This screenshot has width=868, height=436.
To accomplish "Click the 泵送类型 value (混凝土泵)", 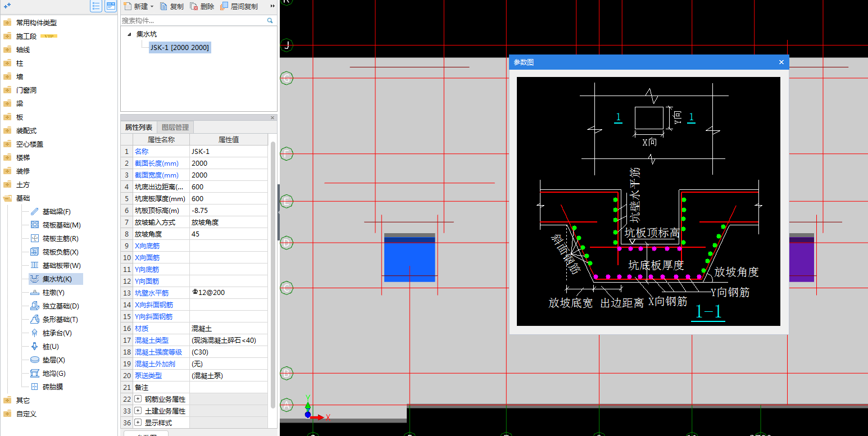I will [229, 375].
